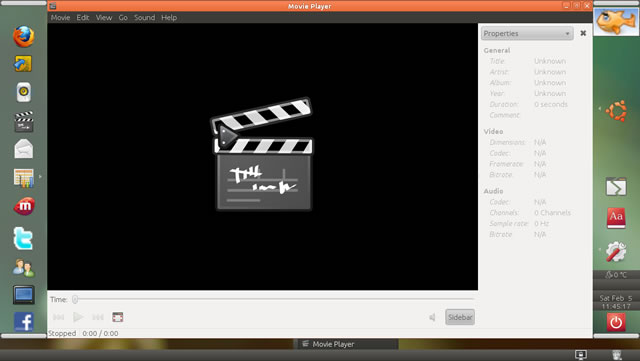Skip to next chapter button
640x361 pixels.
tap(98, 317)
